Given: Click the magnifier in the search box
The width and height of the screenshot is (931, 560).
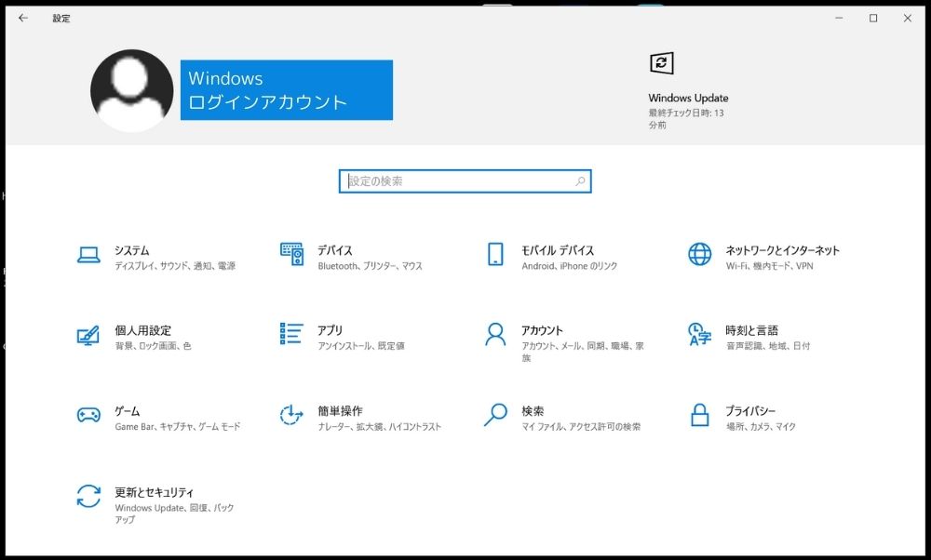Looking at the screenshot, I should point(580,181).
